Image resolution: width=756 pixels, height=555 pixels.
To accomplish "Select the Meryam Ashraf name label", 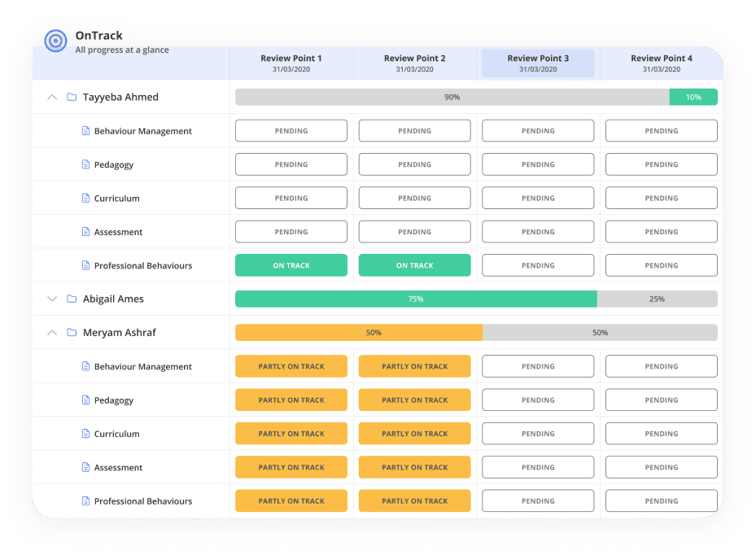I will pos(120,333).
